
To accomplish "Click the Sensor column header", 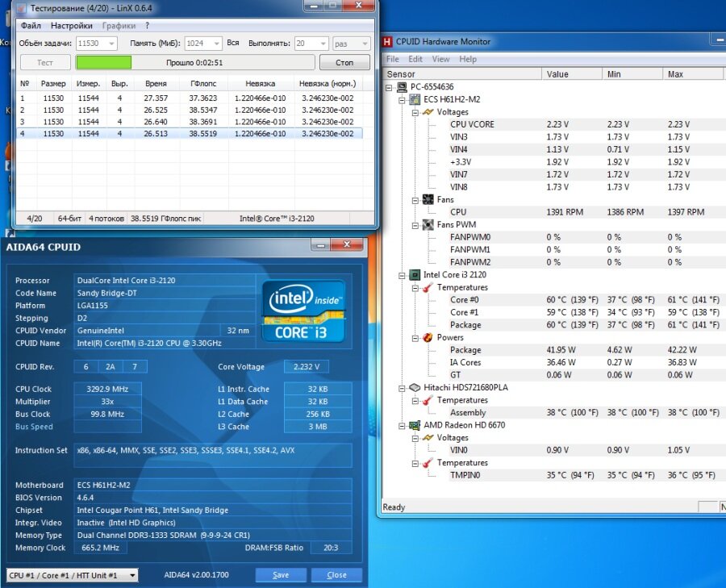I will [462, 74].
